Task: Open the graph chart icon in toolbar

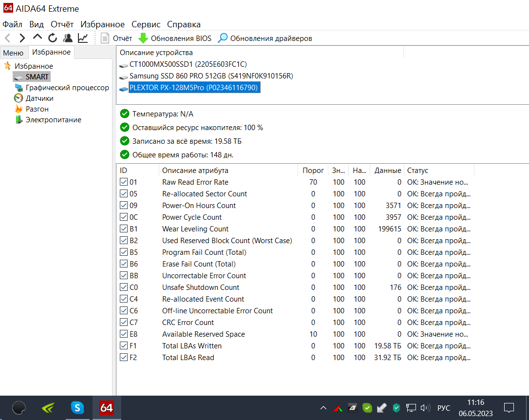Action: pos(83,38)
